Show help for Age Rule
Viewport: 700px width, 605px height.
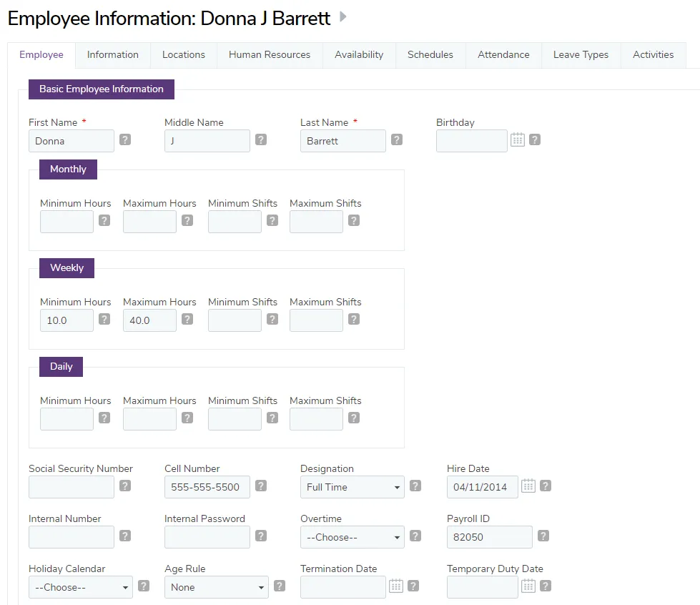[x=280, y=586]
